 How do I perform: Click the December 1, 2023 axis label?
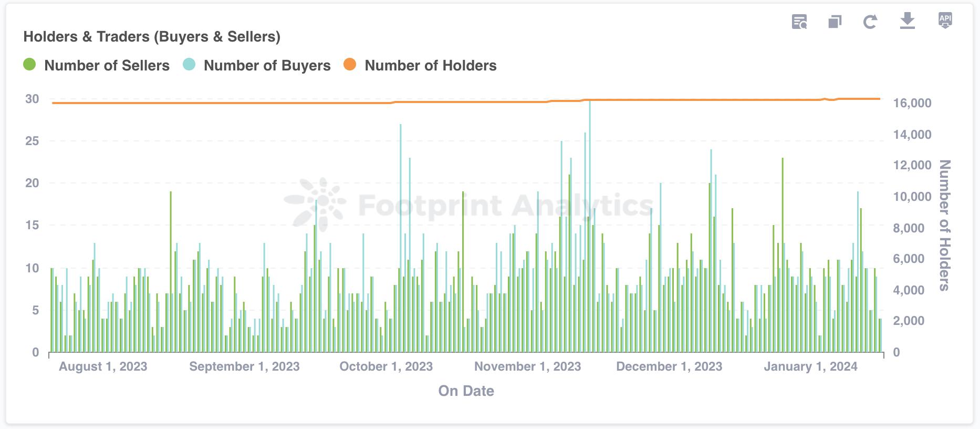click(x=669, y=366)
